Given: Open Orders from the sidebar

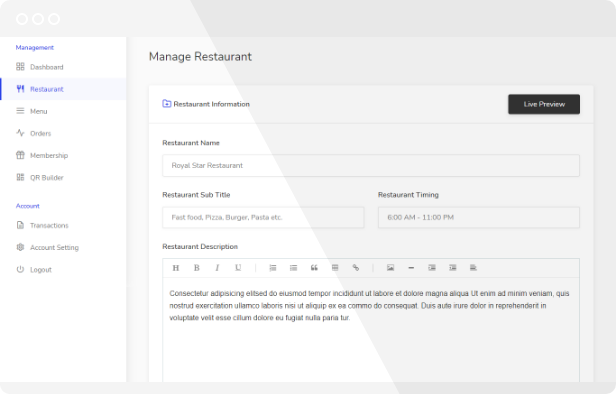Looking at the screenshot, I should click(63, 133).
